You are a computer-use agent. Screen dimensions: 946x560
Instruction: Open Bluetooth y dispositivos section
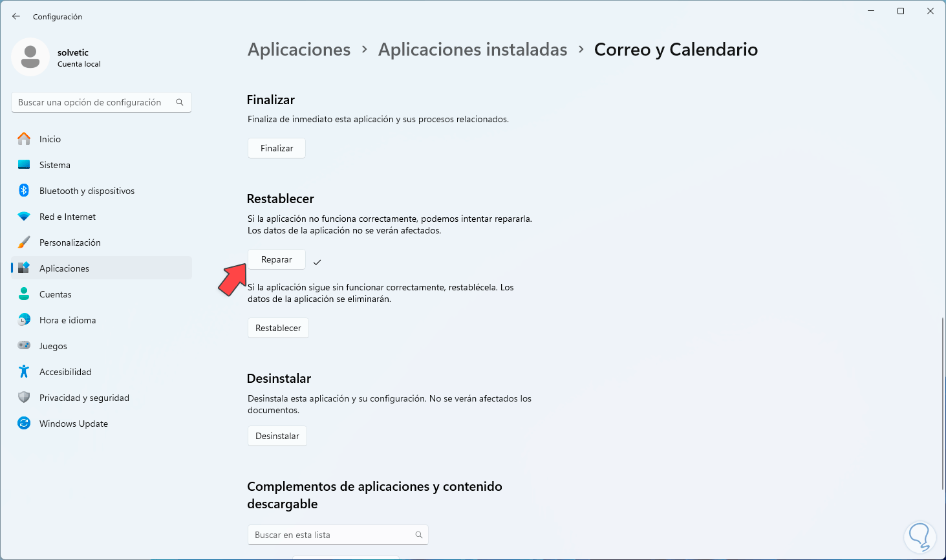click(102, 191)
